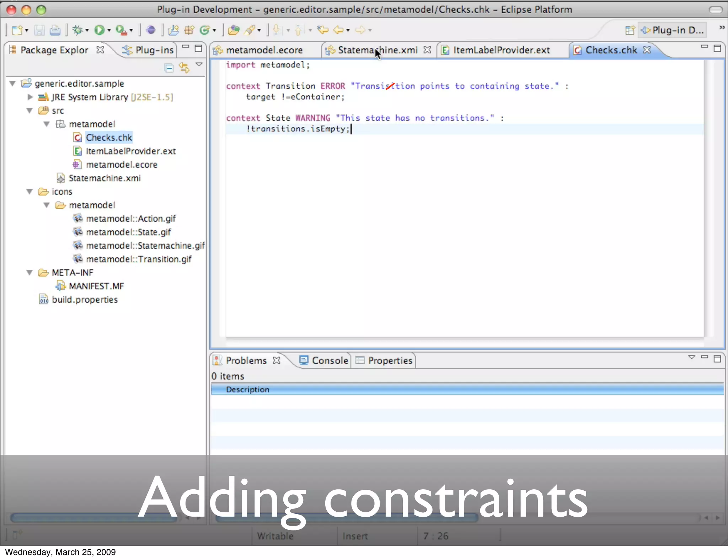Click the green Run button icon
Viewport: 728px width, 560px height.
point(99,30)
